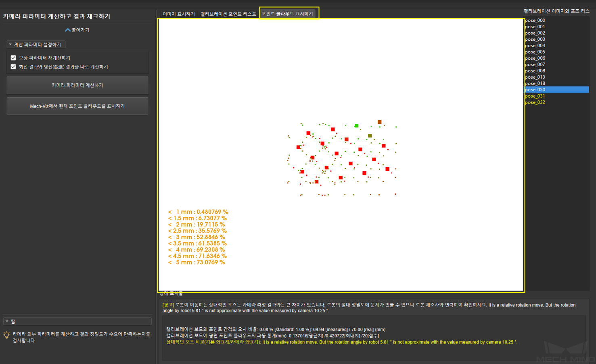The image size is (596, 364).
Task: Select pose_018 in the pose list
Action: (x=556, y=83)
